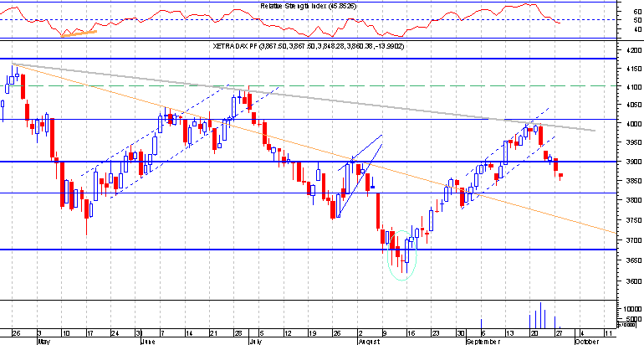Click date label 24 on time axis
The height and width of the screenshot is (345, 644).
[x=115, y=333]
